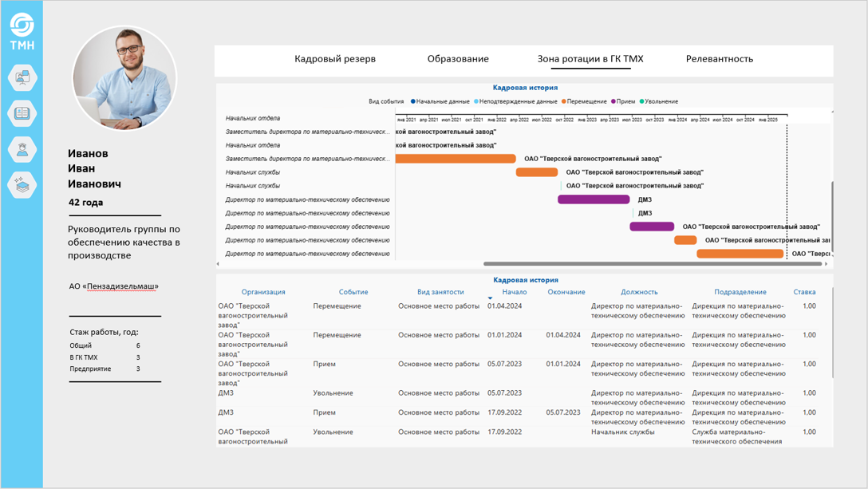
Task: Click the Gantt horizontal scrollbar thumb
Action: coord(652,264)
